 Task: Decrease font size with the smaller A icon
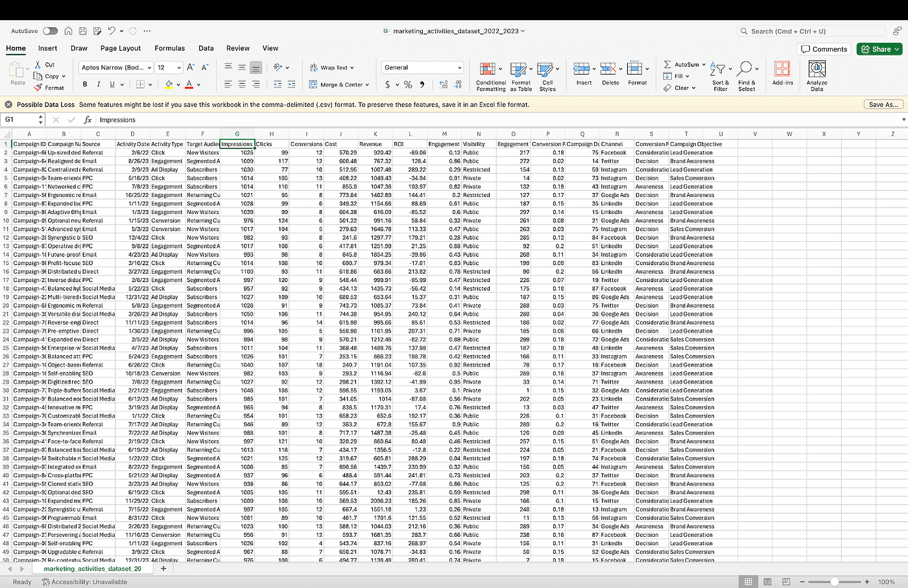[x=205, y=67]
